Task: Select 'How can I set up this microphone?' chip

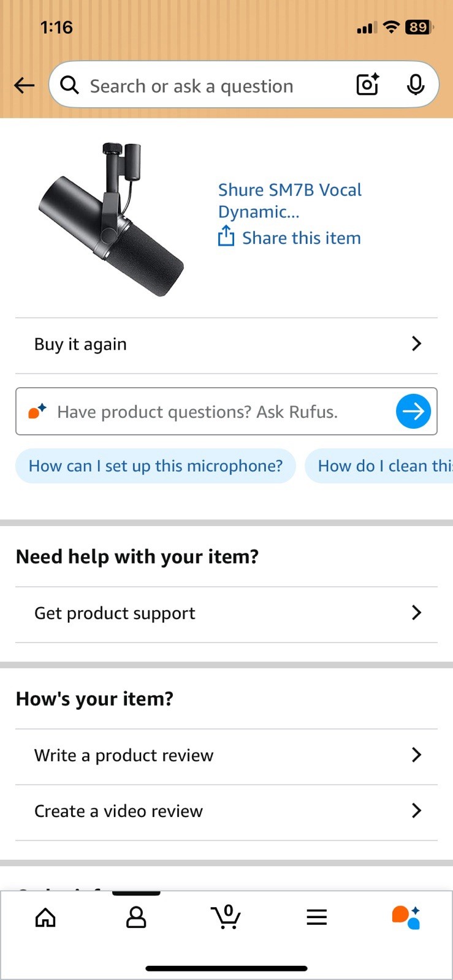Action: pos(156,466)
